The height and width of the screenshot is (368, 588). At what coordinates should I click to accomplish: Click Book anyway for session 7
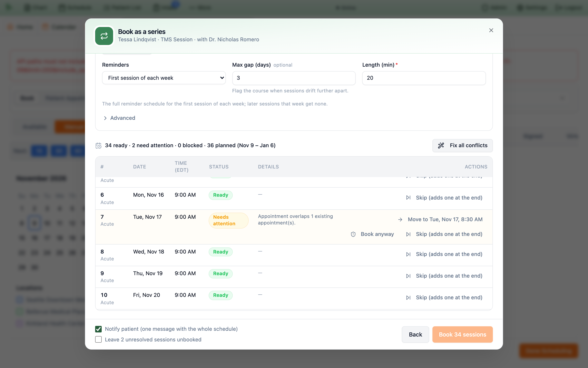372,234
